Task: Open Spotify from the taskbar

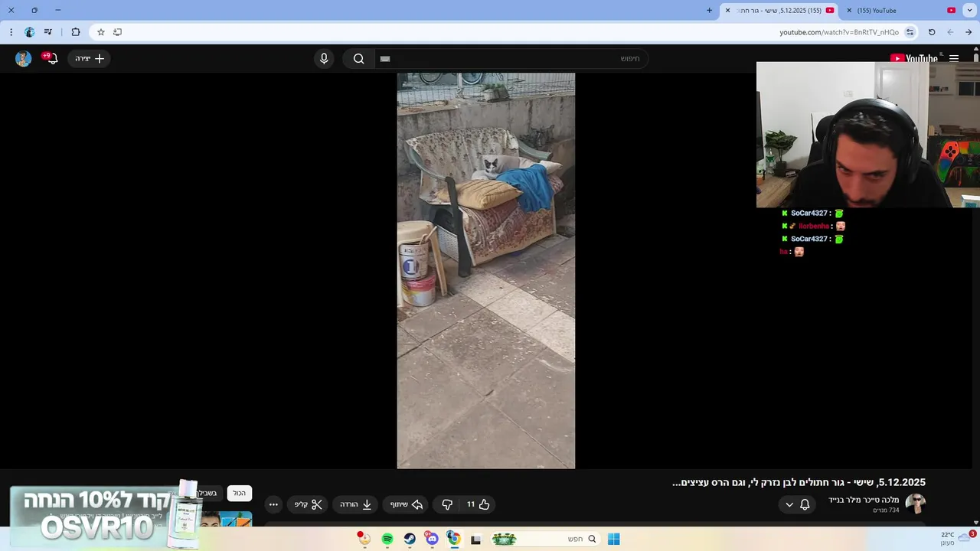Action: [387, 539]
